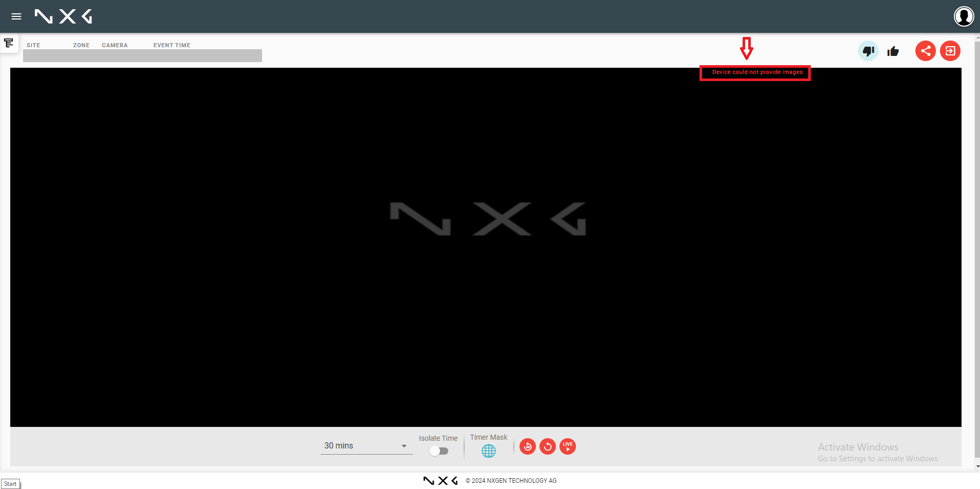Click the Timer Mask label

point(489,437)
